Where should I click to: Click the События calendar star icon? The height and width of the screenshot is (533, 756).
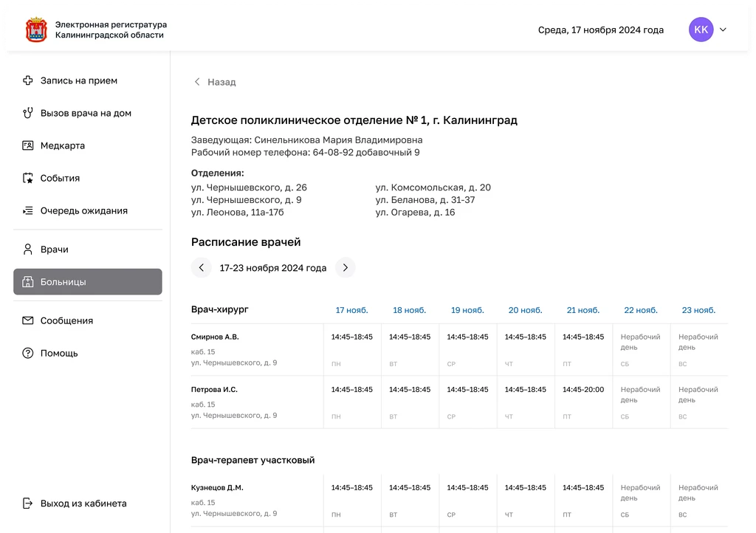pyautogui.click(x=28, y=178)
